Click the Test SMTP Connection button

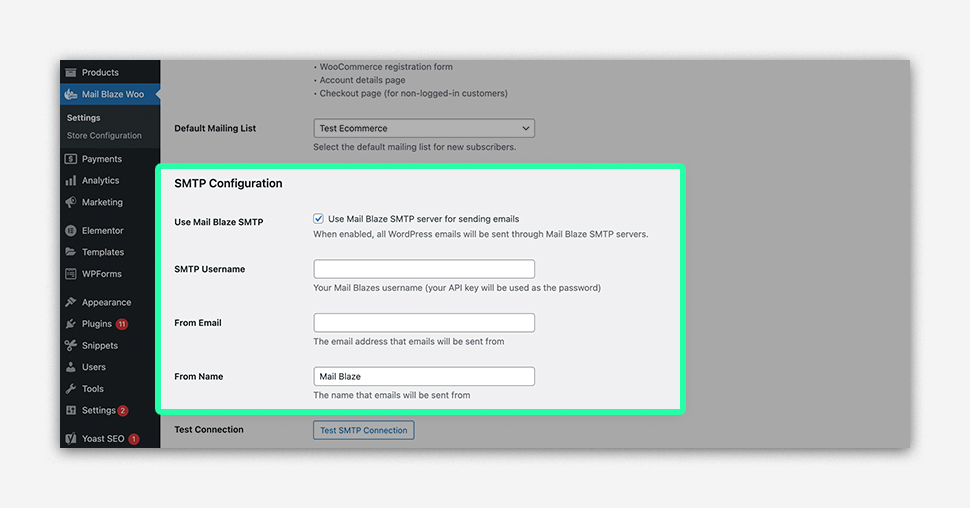tap(364, 430)
